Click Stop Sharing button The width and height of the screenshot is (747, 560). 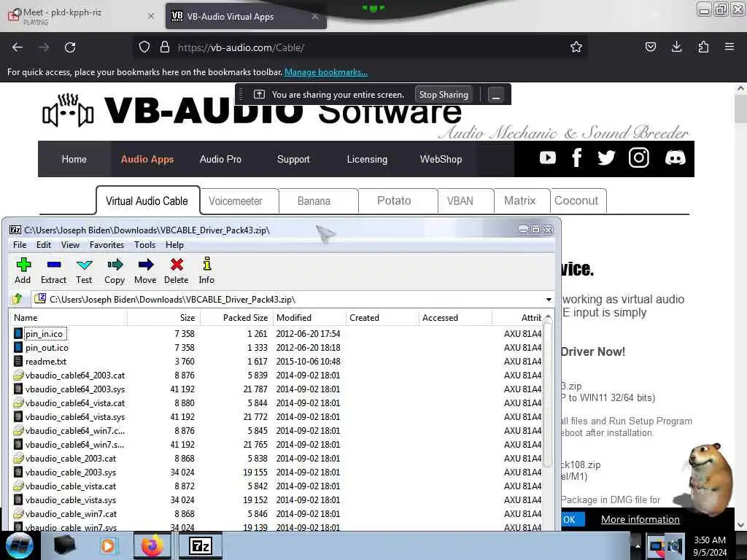[x=444, y=94]
